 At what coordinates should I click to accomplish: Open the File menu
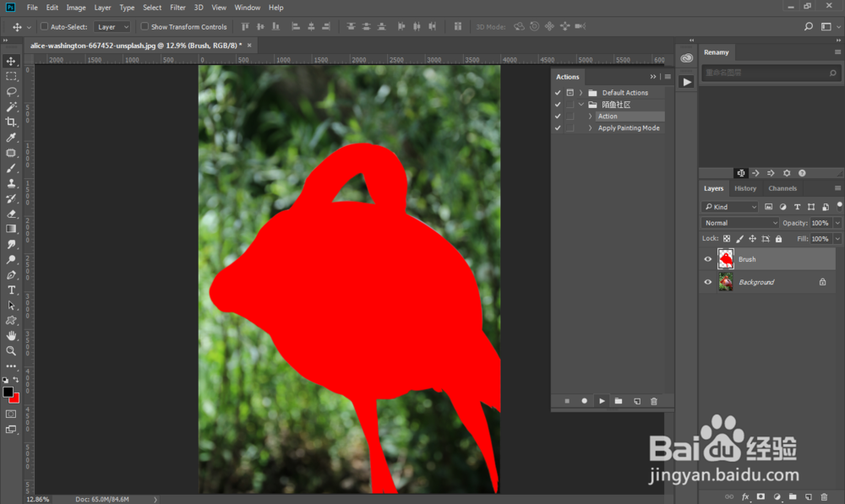pos(32,8)
